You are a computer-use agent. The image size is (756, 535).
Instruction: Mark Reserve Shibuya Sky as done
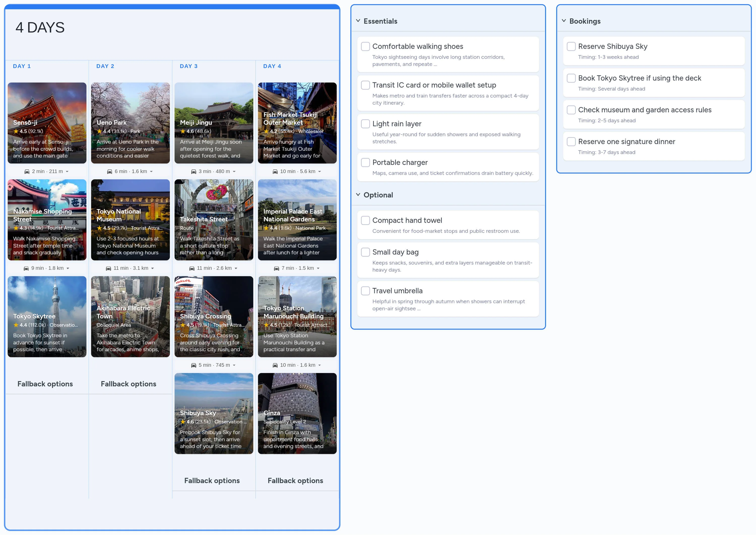(x=571, y=46)
